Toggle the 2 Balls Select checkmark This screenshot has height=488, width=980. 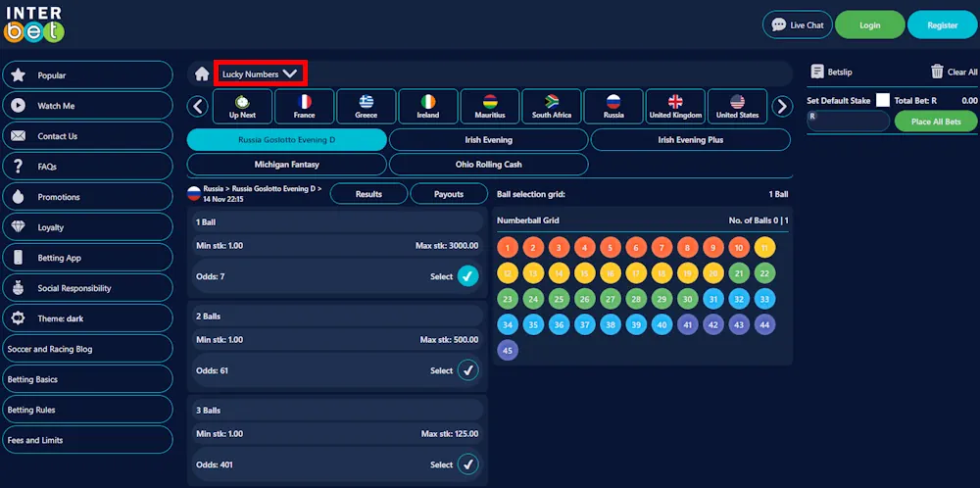[x=468, y=370]
